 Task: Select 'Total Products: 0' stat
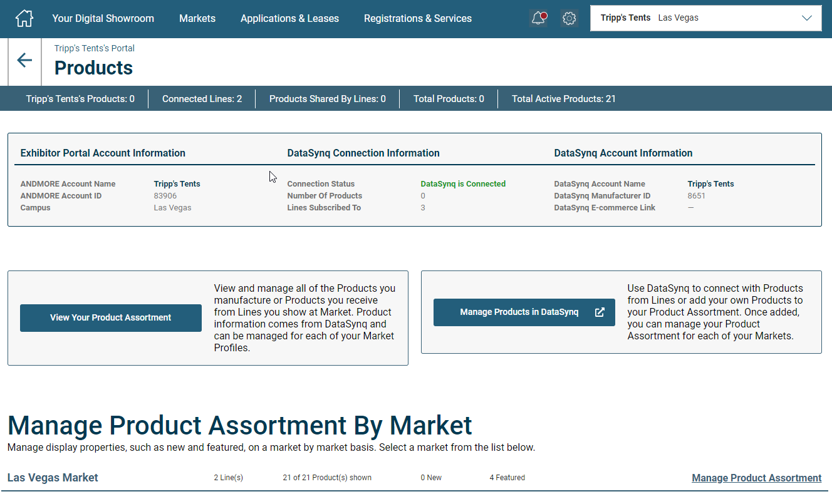point(449,99)
